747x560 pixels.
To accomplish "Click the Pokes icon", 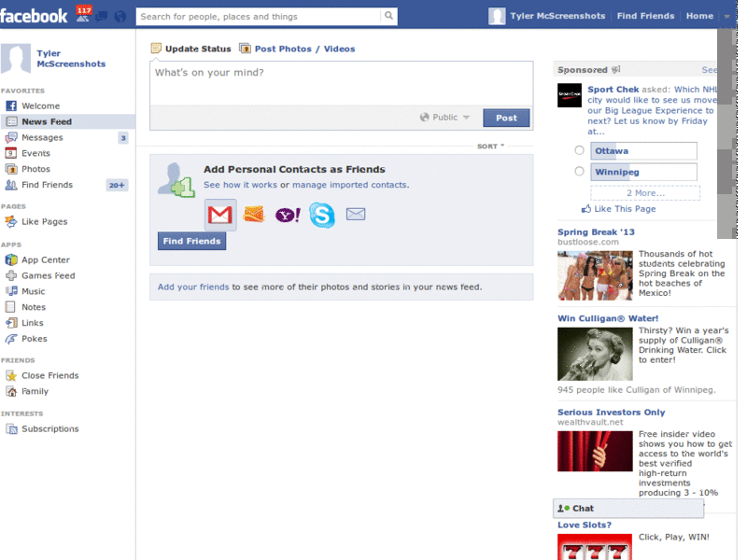I will 11,339.
